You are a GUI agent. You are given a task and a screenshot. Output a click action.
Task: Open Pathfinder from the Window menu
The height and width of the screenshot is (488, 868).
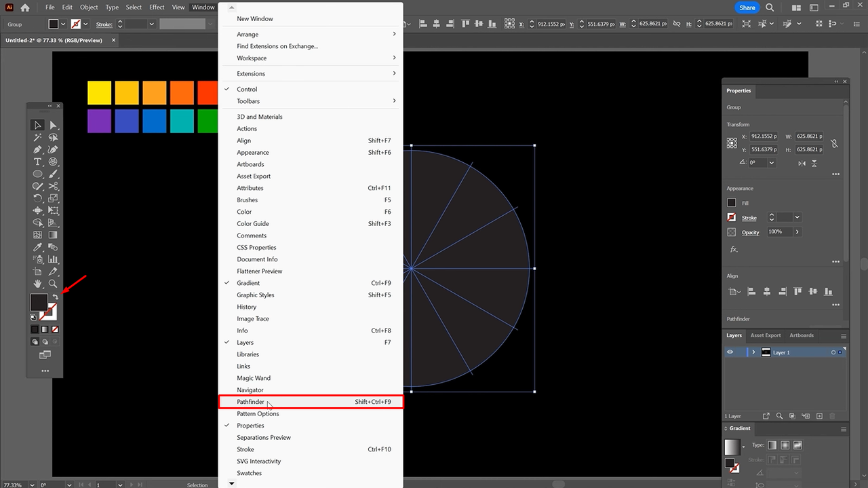coord(251,402)
